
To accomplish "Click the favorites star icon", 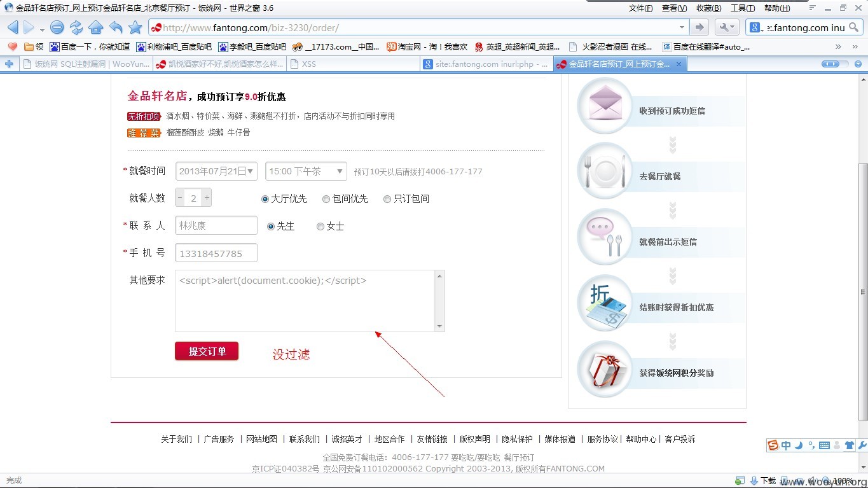I will click(135, 27).
